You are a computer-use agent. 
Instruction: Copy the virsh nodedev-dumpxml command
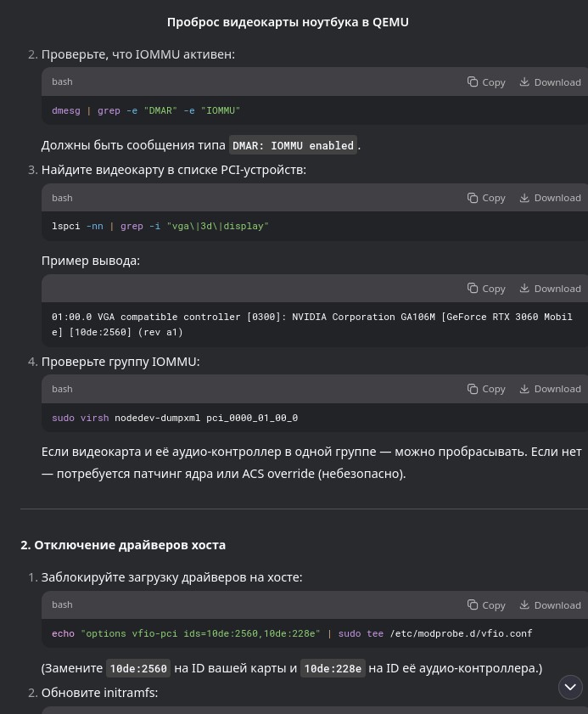point(486,389)
